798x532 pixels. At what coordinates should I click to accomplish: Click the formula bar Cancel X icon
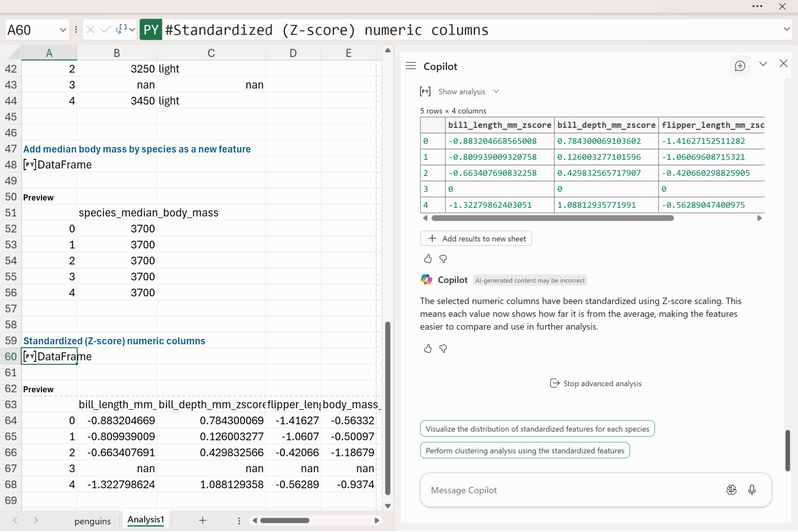pos(90,30)
